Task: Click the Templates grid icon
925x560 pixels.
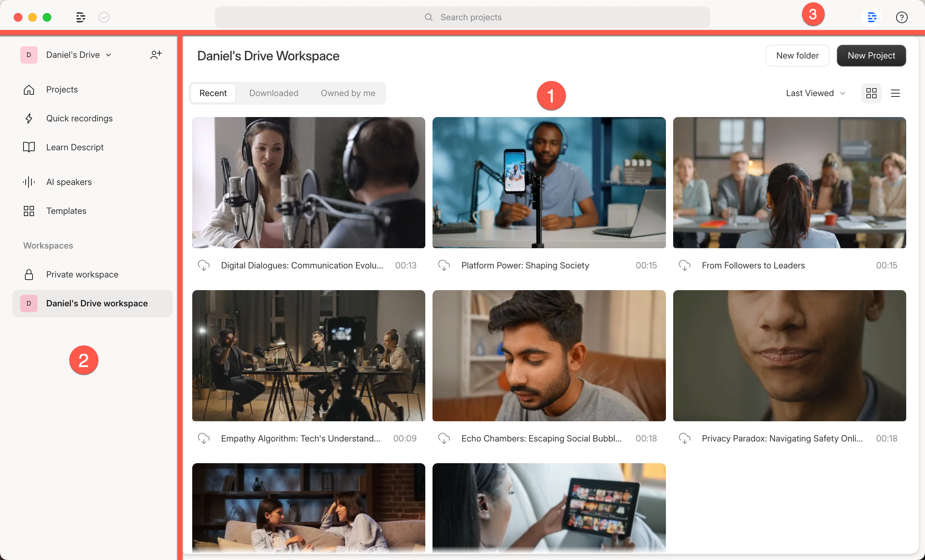Action: pyautogui.click(x=29, y=211)
